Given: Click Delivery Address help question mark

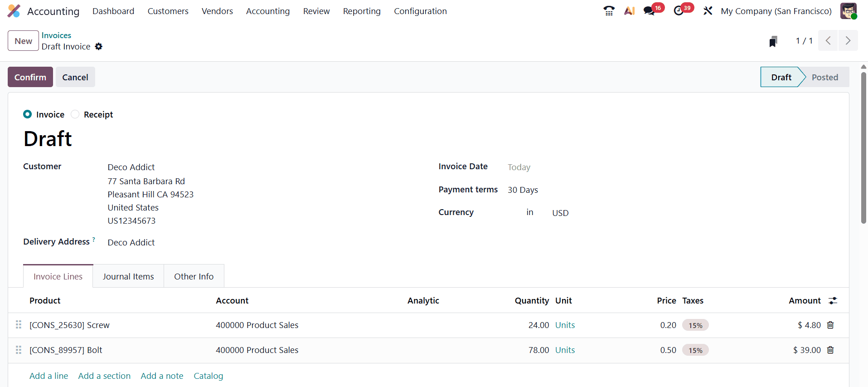Looking at the screenshot, I should click(x=94, y=239).
